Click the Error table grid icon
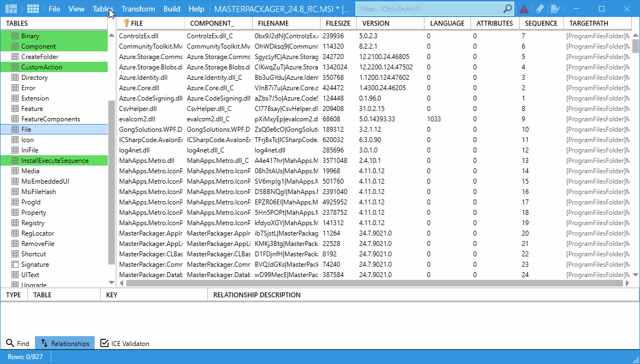Viewport: 640px width, 364px height. pyautogui.click(x=15, y=87)
